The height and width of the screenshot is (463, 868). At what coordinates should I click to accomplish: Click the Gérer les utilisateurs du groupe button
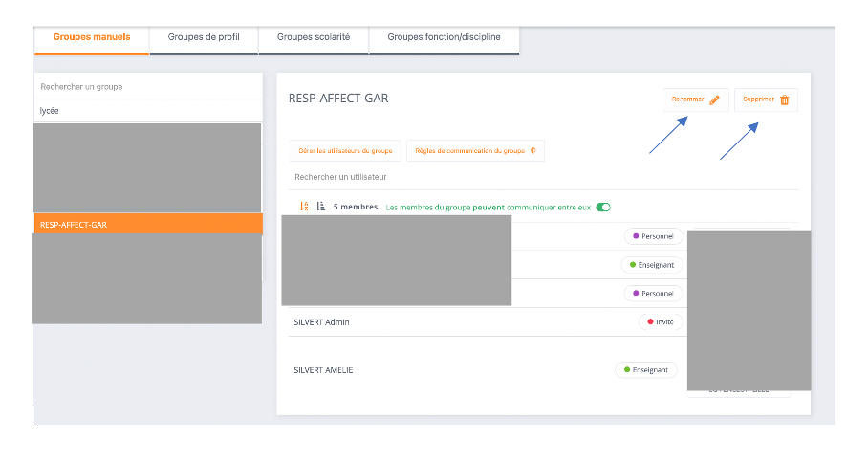345,151
